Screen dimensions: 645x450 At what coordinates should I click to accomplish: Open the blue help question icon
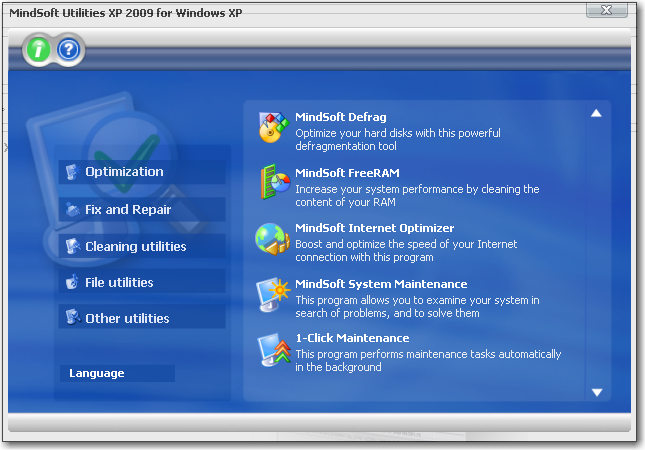pyautogui.click(x=69, y=50)
